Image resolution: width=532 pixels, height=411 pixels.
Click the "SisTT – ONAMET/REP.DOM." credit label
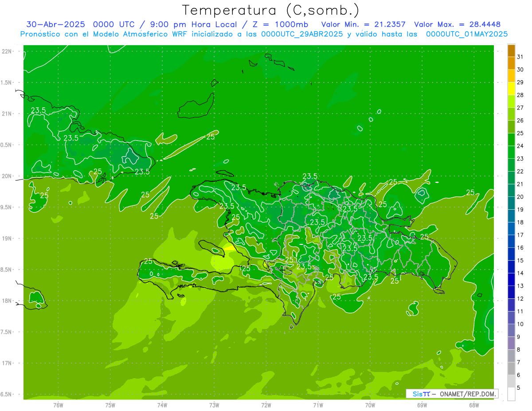click(x=452, y=394)
